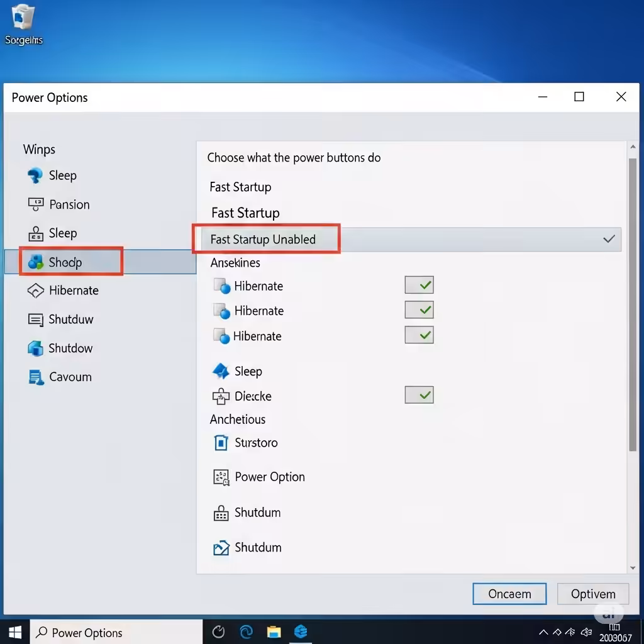Open the Sorgeims recycle bin desktop icon
The image size is (644, 644).
[x=23, y=25]
